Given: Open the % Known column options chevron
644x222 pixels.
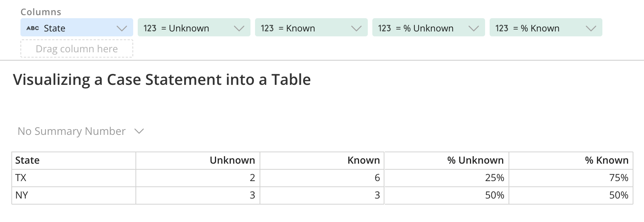Looking at the screenshot, I should click(591, 28).
